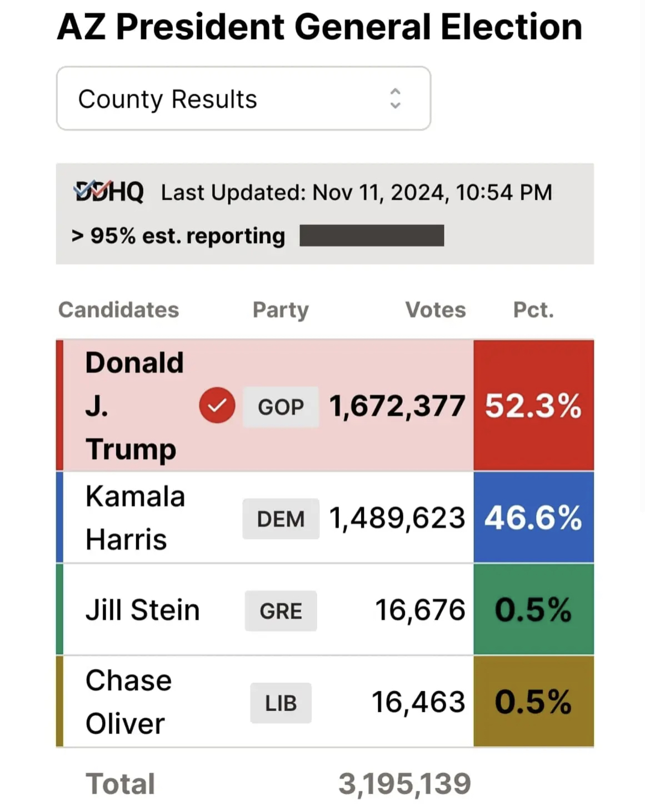Screen dimensions: 650x812
Task: Click the gold Chase Oliver 0.5% cell
Action: 533,701
